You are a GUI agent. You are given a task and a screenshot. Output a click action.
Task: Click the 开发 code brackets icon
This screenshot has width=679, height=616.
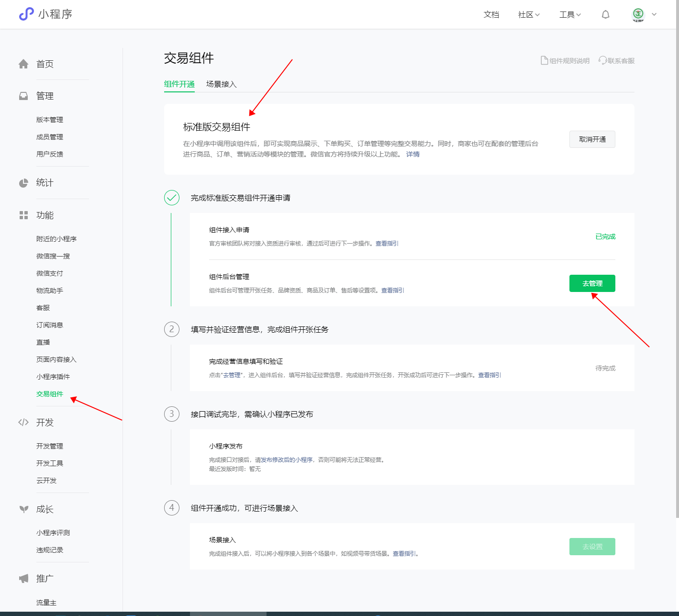pos(23,422)
